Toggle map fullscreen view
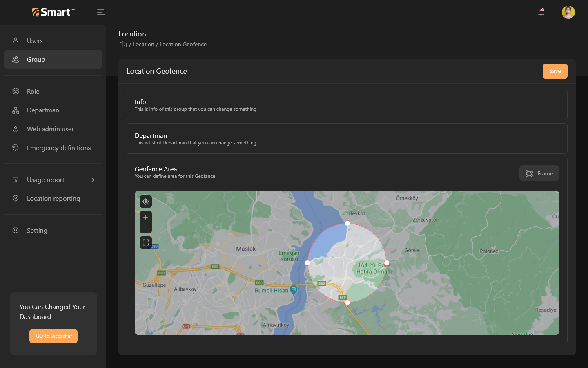The image size is (588, 368). pyautogui.click(x=146, y=242)
